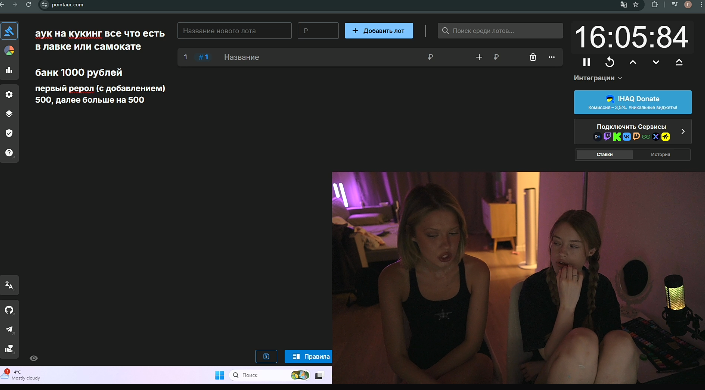Image resolution: width=705 pixels, height=390 pixels.
Task: Click rules text 'банк 1000 рублей'
Action: coord(79,72)
